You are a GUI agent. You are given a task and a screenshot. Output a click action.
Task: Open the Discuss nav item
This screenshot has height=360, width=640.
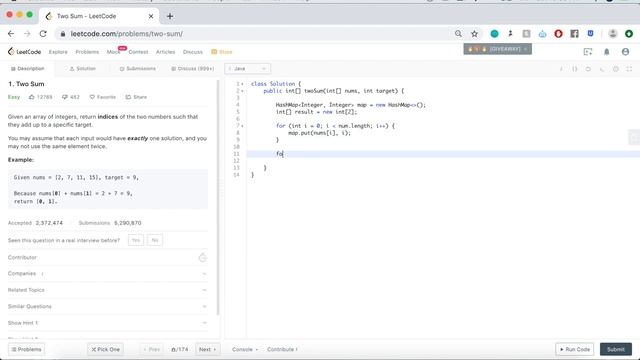(x=193, y=52)
